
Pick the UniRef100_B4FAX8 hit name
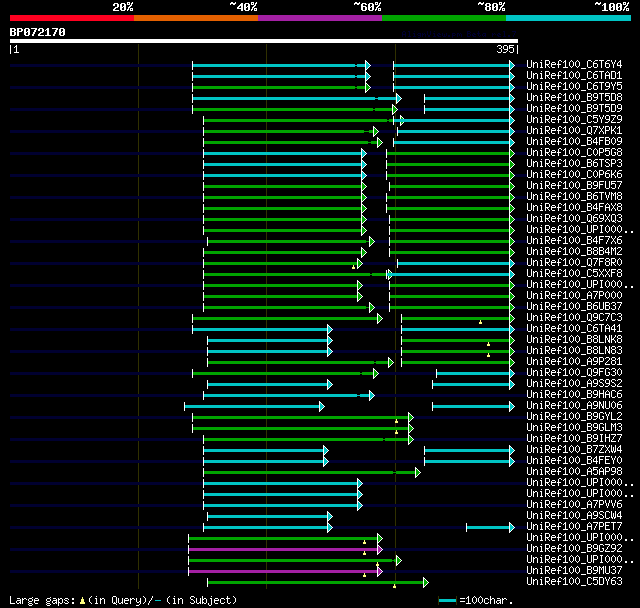pos(574,208)
